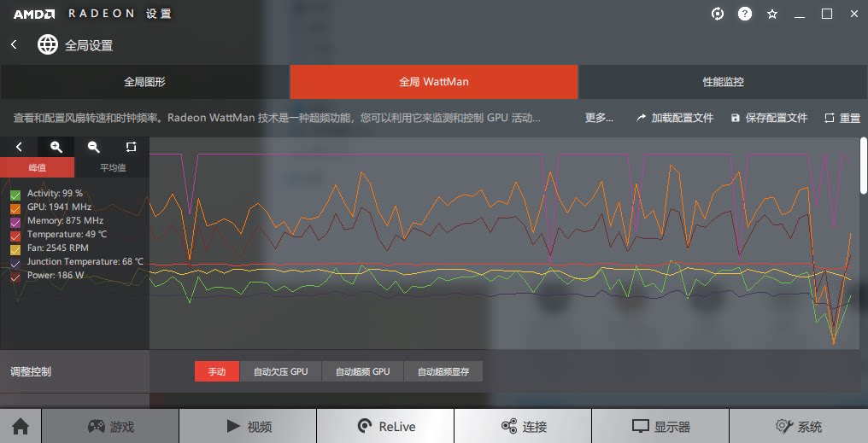Collapse the graph legend with the arrow
This screenshot has height=443, width=868.
pyautogui.click(x=19, y=147)
